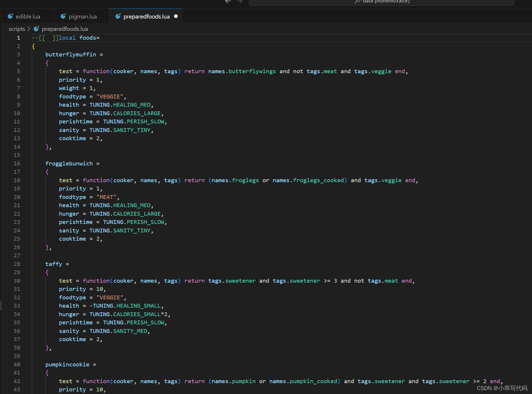Click line number 1 in the gutter
The image size is (532, 394).
[19, 38]
